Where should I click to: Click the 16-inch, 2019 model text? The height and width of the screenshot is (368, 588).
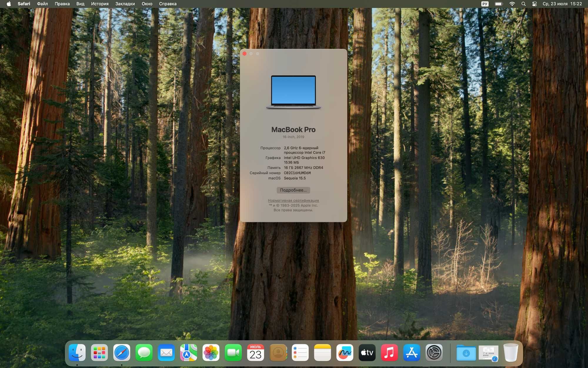tap(293, 137)
